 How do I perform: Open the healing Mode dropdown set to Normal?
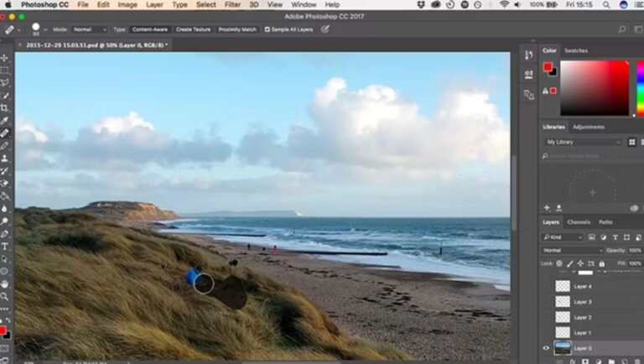coord(90,29)
